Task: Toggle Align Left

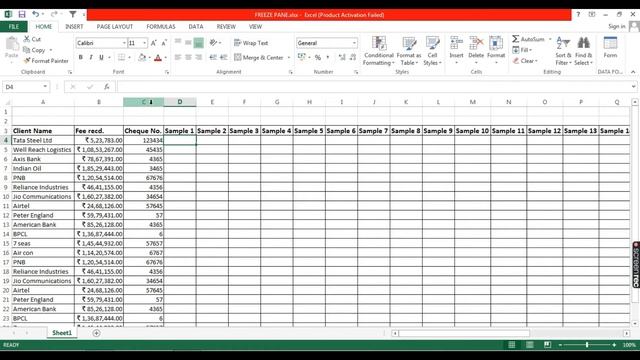Action: [178, 58]
